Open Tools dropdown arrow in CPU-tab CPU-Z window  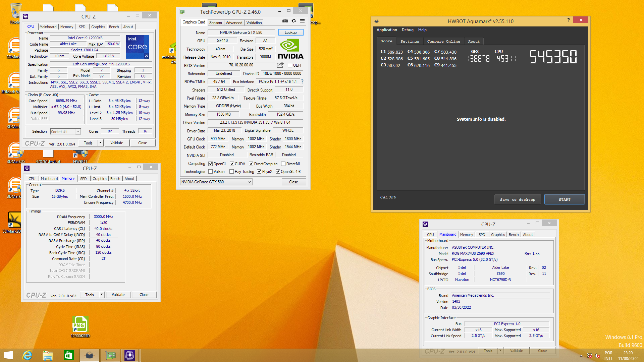(100, 143)
